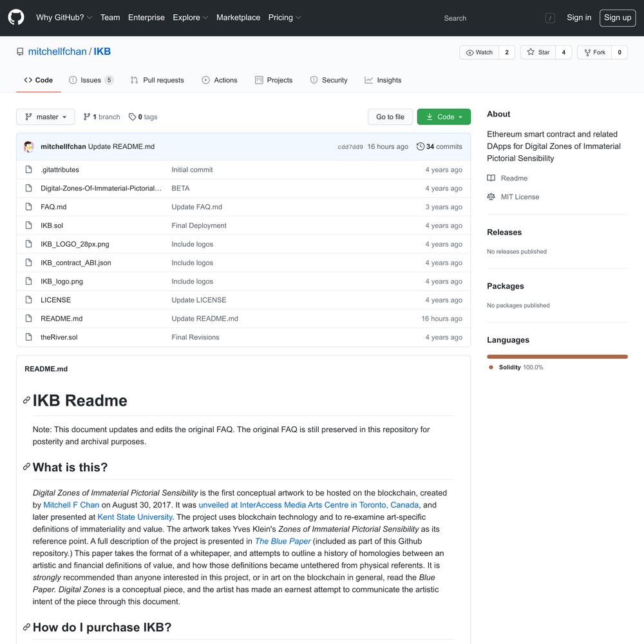Viewport: 644px width, 644px height.
Task: Click the Solidity language percentage bar
Action: pos(557,357)
